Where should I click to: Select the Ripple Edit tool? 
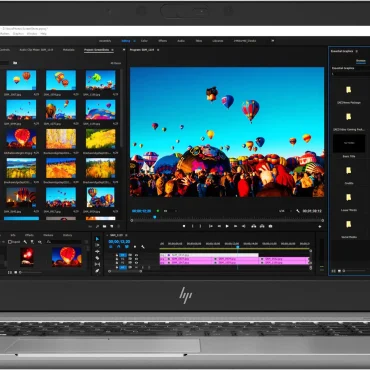click(x=97, y=252)
